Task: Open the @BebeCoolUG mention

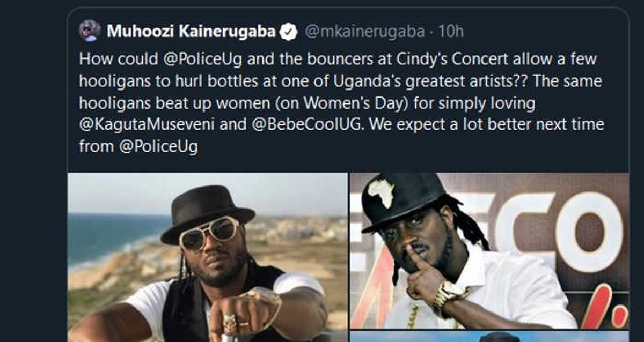Action: click(296, 125)
